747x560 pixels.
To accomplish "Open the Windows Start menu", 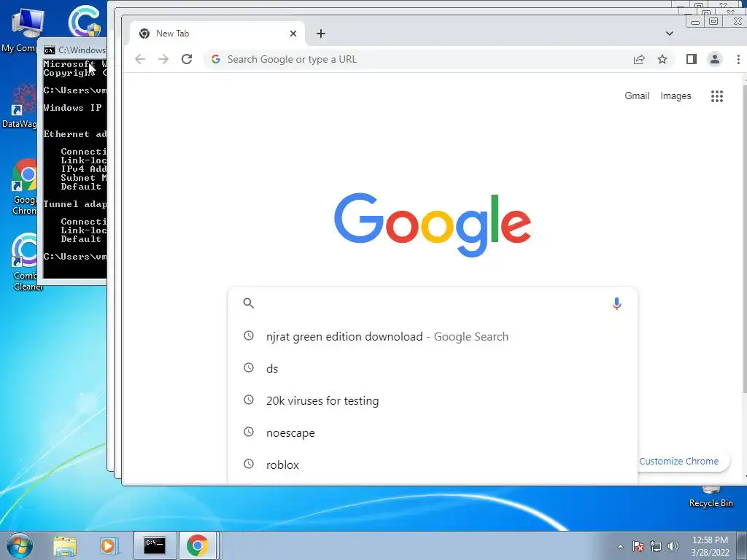I will point(20,545).
